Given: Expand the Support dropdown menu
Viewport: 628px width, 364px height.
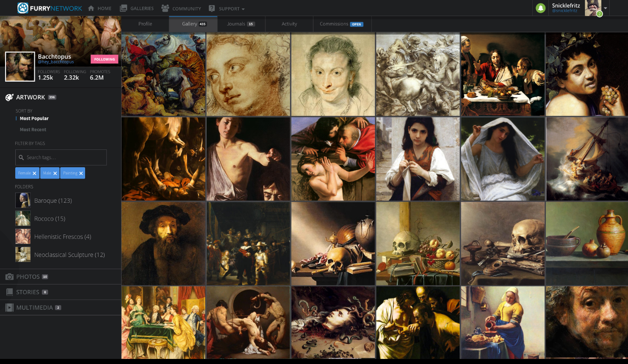Looking at the screenshot, I should tap(227, 8).
